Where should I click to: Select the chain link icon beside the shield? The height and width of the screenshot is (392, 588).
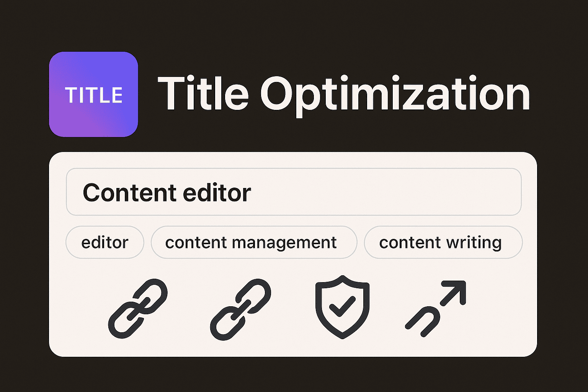coord(240,309)
